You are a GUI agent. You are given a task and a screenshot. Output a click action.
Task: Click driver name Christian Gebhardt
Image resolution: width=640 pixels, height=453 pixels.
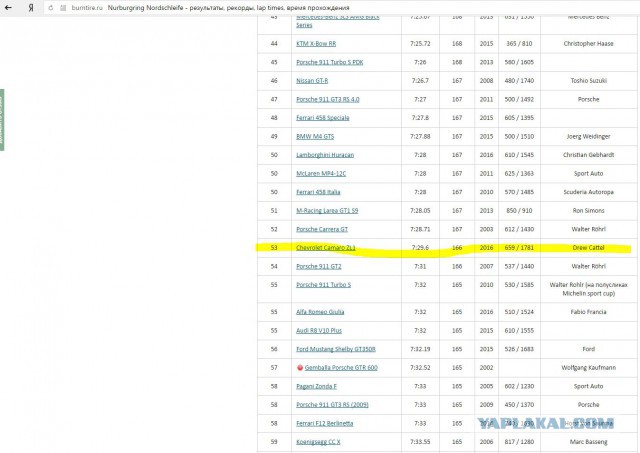(588, 155)
